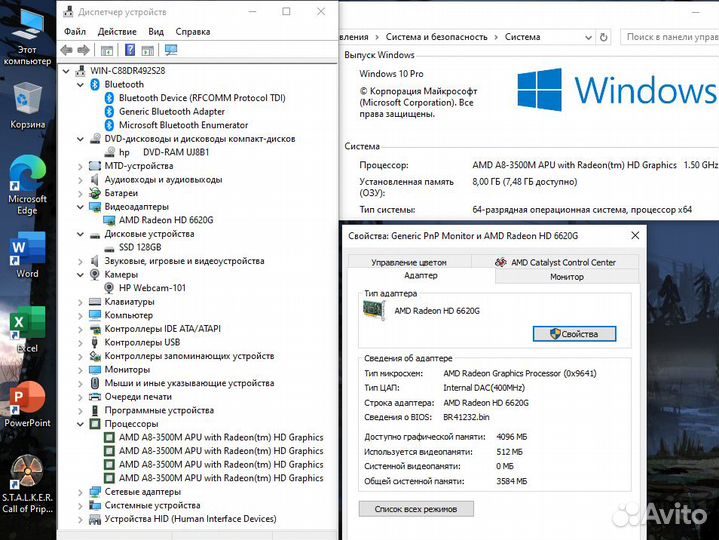Viewport: 719px width, 540px height.
Task: Click the Back arrow in Device Manager toolbar
Action: click(66, 50)
